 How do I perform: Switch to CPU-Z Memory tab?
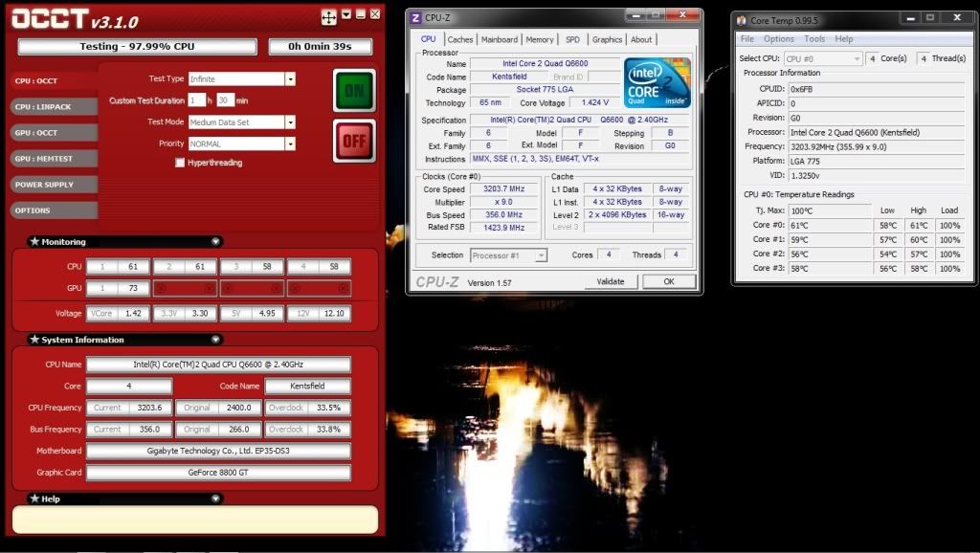(x=540, y=39)
